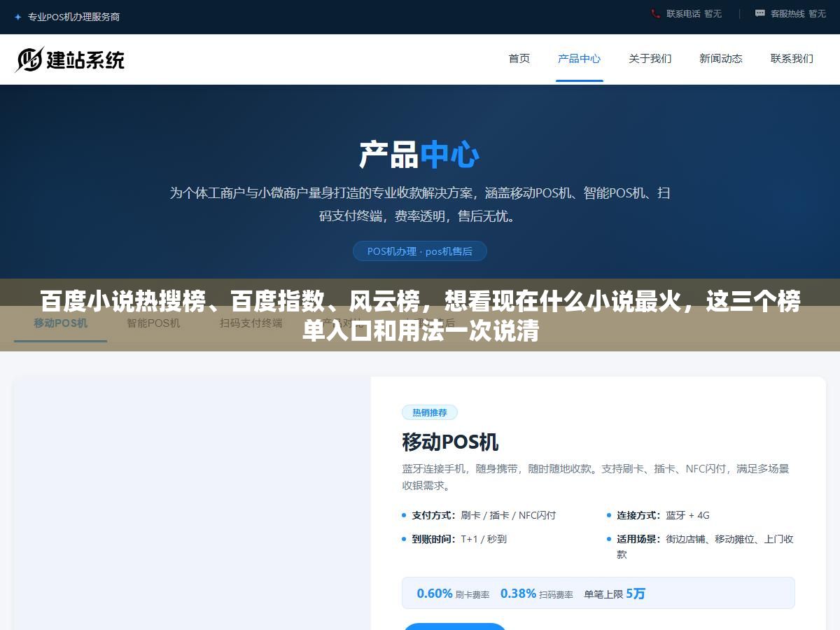This screenshot has height=630, width=840.
Task: Click the product description starting 蓝牙连接手机
Action: point(596,477)
